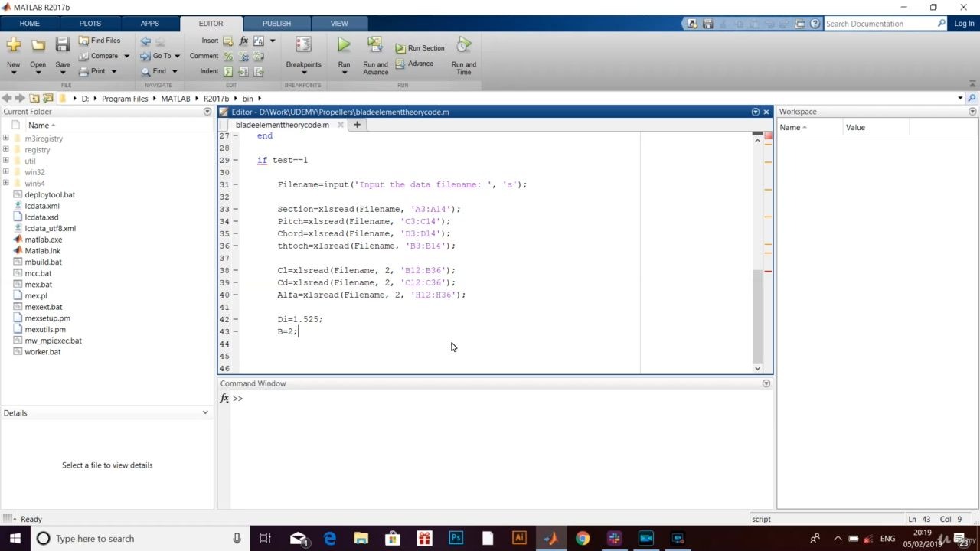Click the navigate back arrow in the ribbon
The height and width of the screenshot is (551, 980).
[x=145, y=41]
